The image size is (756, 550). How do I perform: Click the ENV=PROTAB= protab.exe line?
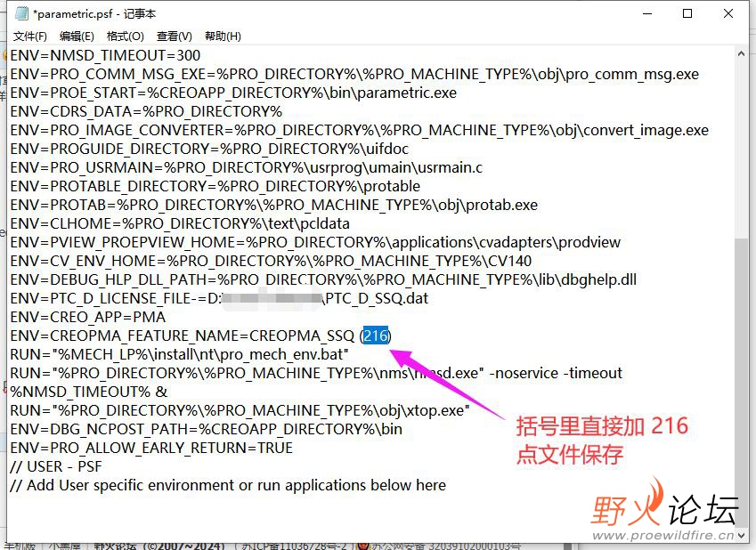(x=274, y=205)
